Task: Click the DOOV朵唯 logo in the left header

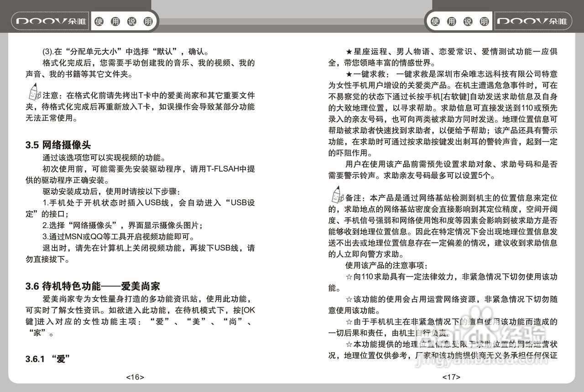Action: point(51,21)
